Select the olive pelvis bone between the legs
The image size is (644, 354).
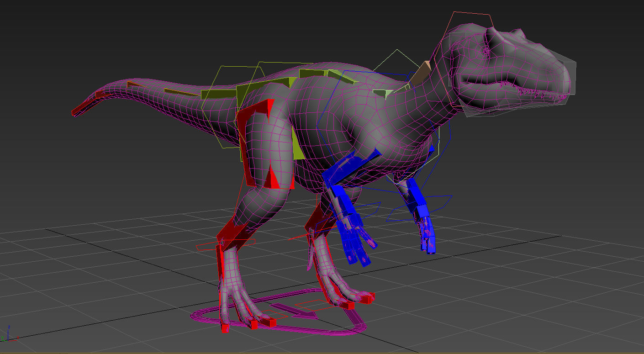click(x=298, y=145)
